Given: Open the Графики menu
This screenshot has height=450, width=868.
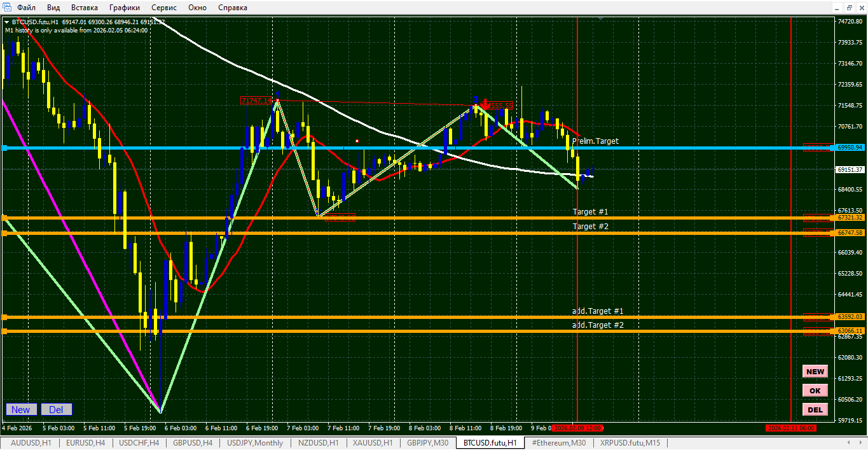Looking at the screenshot, I should tap(125, 8).
